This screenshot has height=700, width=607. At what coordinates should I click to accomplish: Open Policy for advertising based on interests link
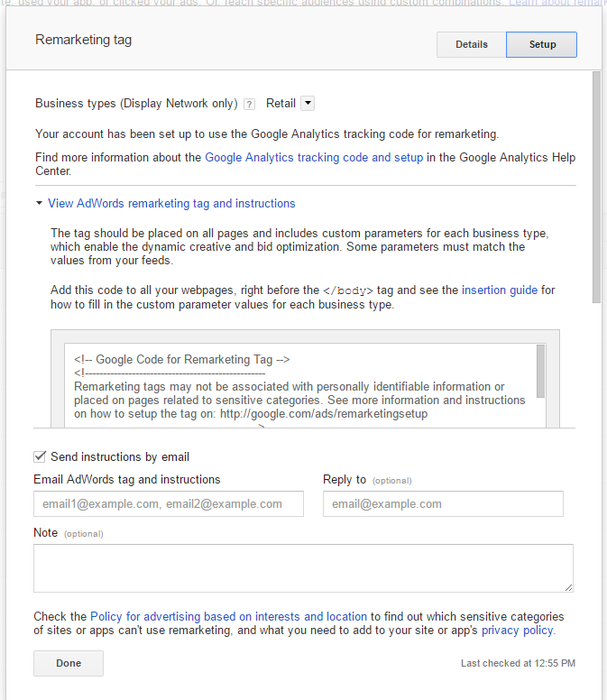click(x=228, y=616)
